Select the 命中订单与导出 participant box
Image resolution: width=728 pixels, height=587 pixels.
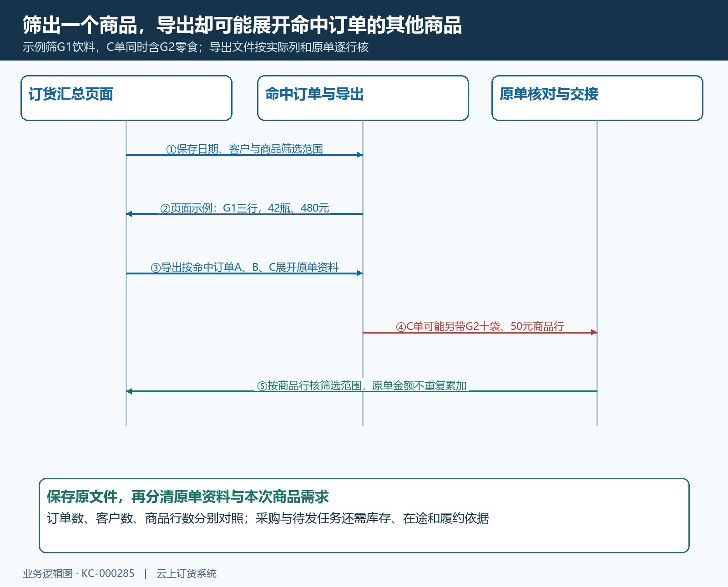pos(363,98)
